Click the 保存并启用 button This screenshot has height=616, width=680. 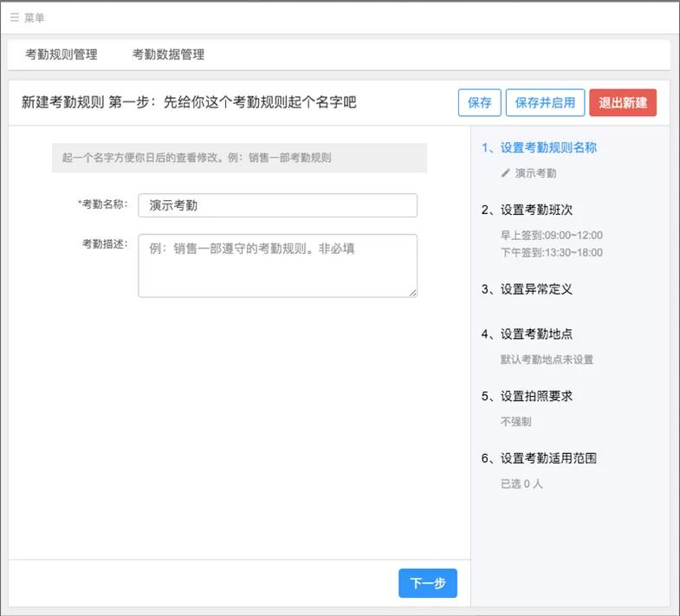click(x=545, y=103)
